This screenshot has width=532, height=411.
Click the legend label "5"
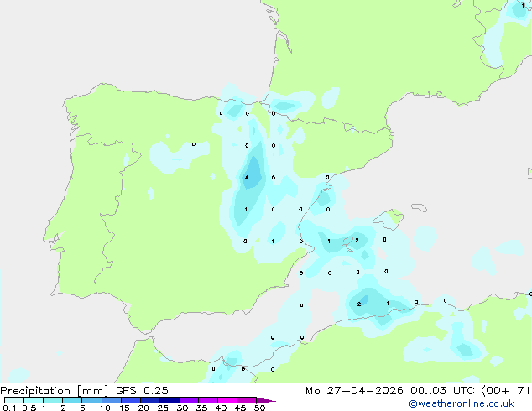click(x=82, y=408)
